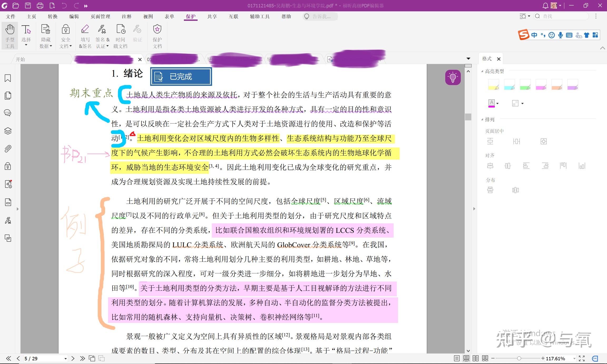Open Hide Data (隐藏数据) menu
The height and width of the screenshot is (364, 607).
point(46,36)
